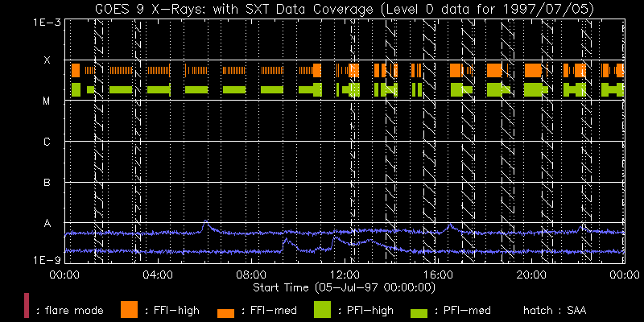Screen dimensions: 644x322
Task: Click the C flare class axis label
Action: [x=47, y=142]
